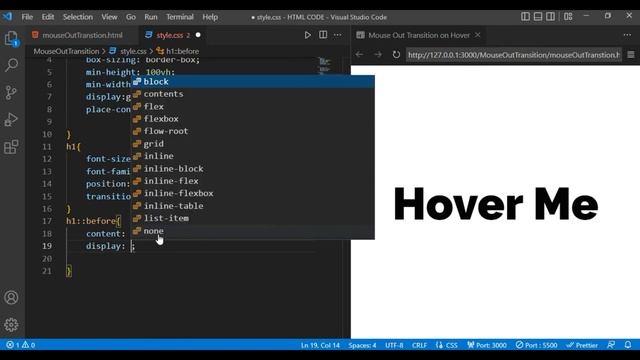
Task: Open the preview browser hamburger menu
Action: (x=631, y=54)
